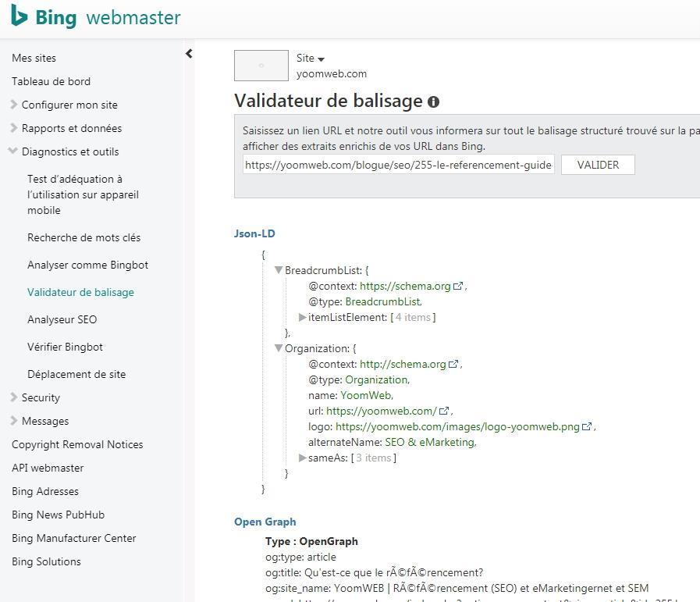Open the schema.org external link icon under BreadcrumbList
Viewport: 700px width, 602px height.
tap(458, 286)
